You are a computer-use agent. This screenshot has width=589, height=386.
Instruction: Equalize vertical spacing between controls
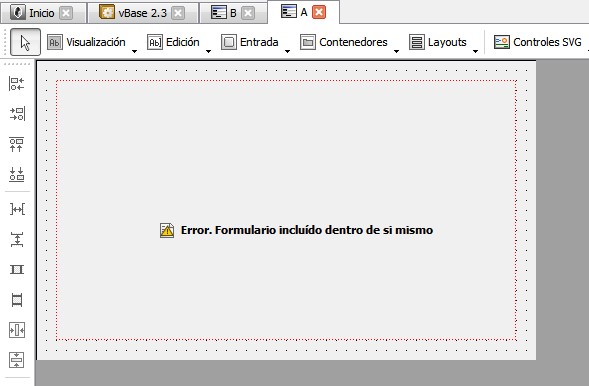(x=17, y=239)
